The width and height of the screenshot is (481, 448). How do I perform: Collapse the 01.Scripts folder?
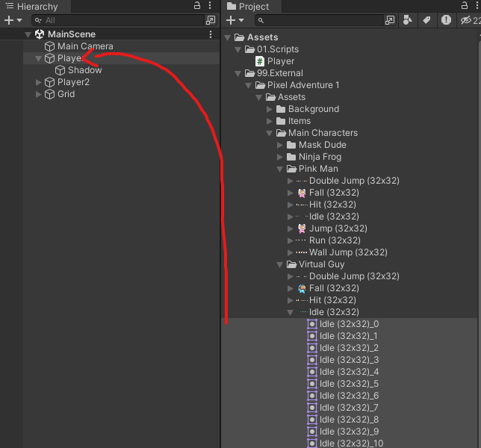point(238,50)
